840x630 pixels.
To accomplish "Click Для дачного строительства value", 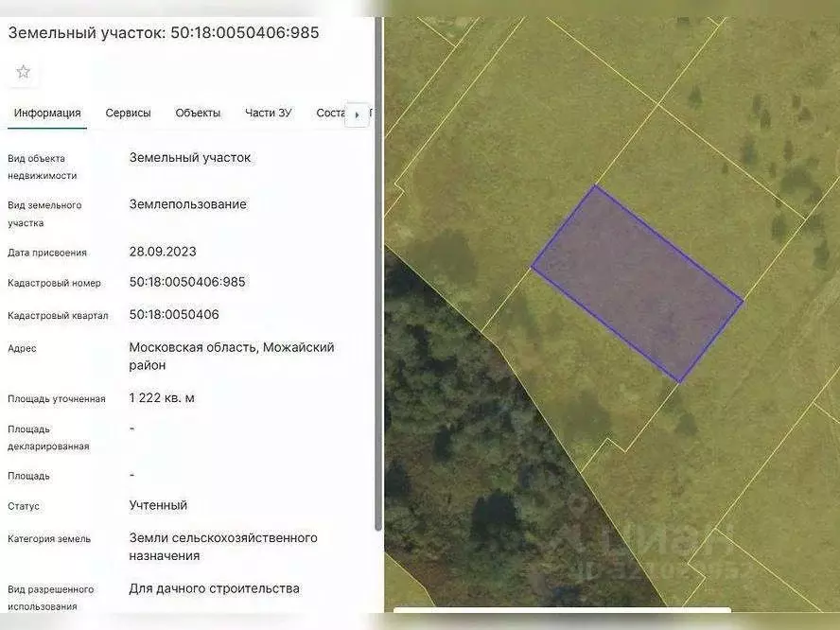I will coord(215,588).
